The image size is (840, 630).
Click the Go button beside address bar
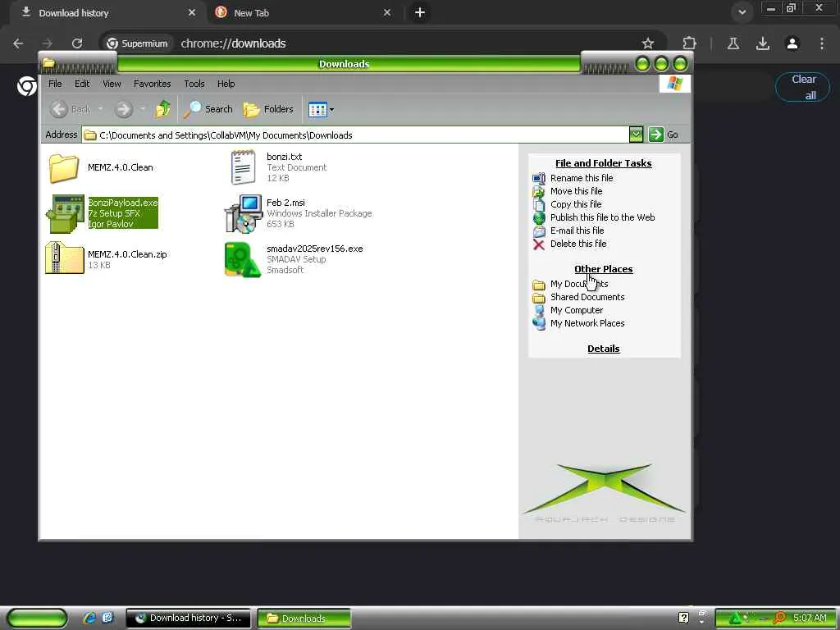coord(664,135)
